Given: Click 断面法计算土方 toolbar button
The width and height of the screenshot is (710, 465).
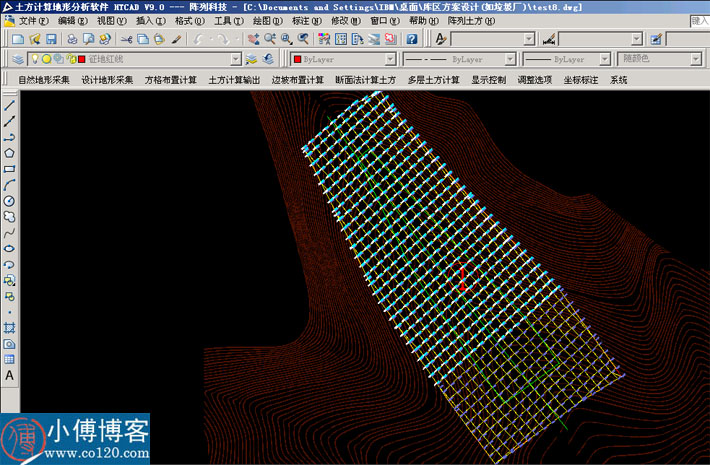Looking at the screenshot, I should tap(365, 79).
